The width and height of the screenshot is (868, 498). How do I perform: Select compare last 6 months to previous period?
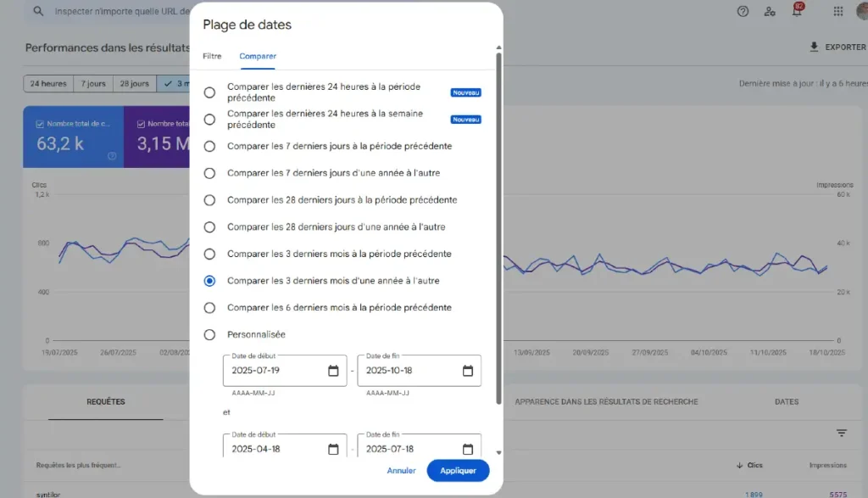click(209, 308)
